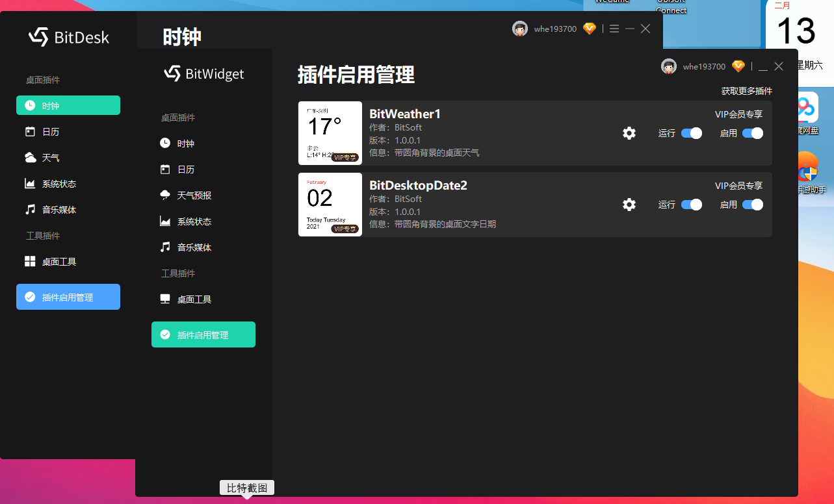Open hamburger menu in BitDesk window

[614, 29]
